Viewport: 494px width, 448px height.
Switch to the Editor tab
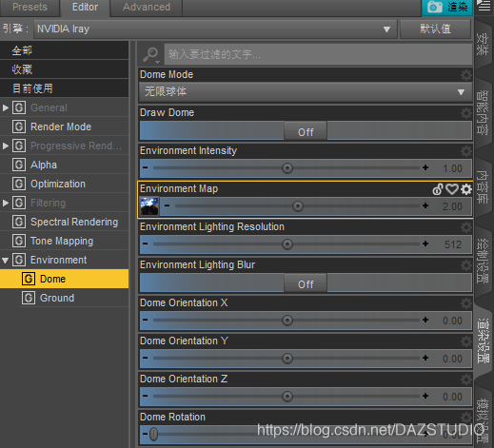[x=85, y=8]
